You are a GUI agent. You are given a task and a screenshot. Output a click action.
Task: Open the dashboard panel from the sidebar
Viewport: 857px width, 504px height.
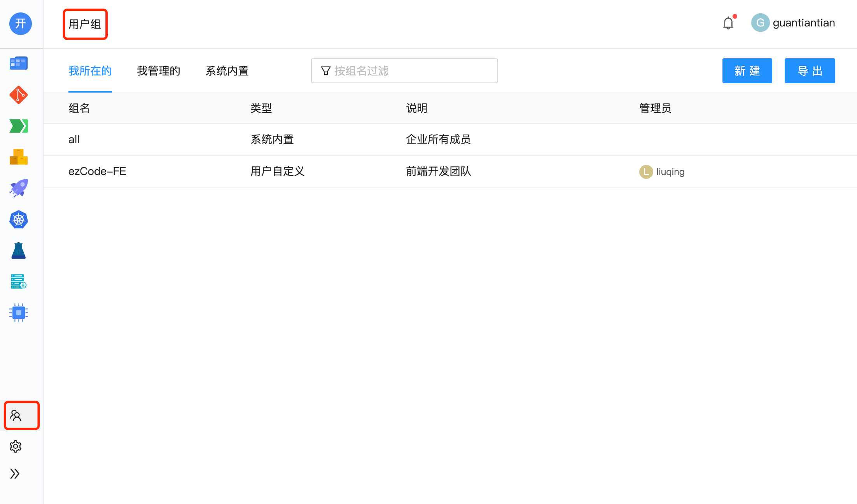click(18, 63)
